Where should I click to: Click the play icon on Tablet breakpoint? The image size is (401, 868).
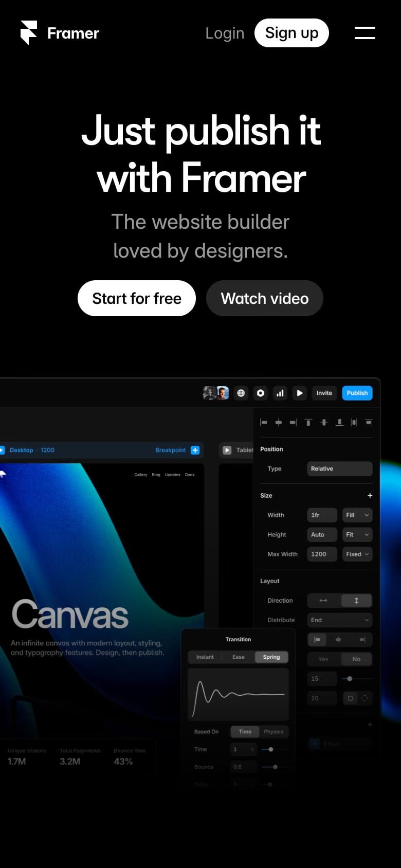227,450
